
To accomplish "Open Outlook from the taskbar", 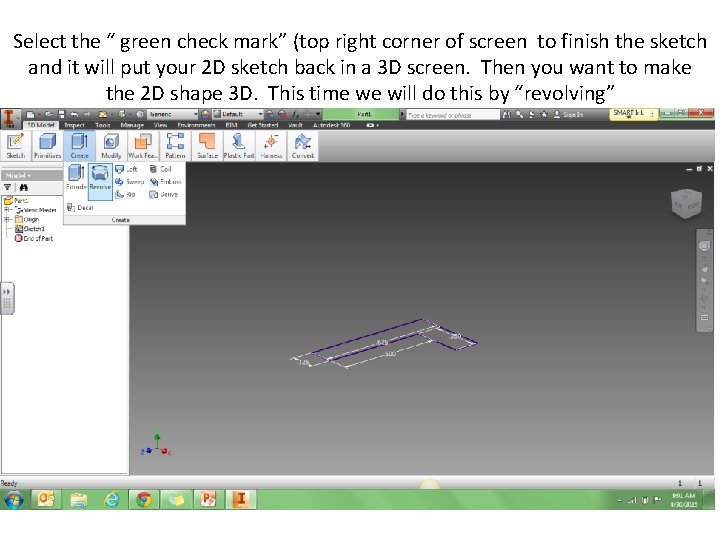I will [45, 499].
